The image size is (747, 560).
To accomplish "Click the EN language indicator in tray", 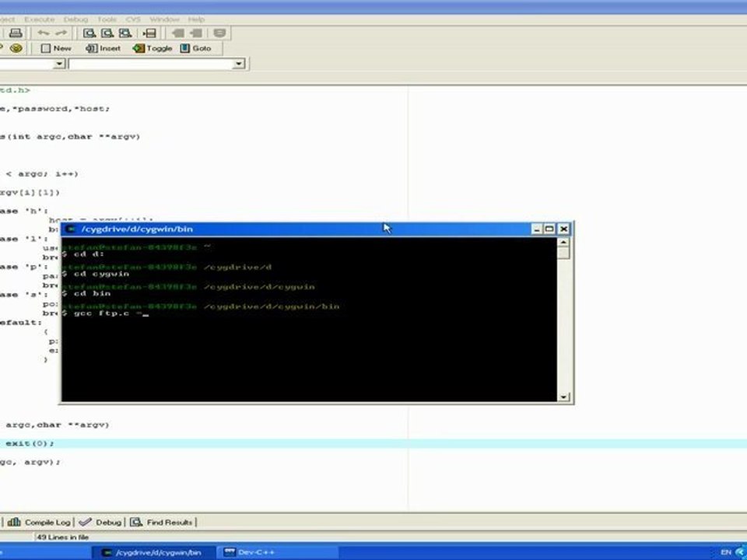I will click(x=725, y=552).
